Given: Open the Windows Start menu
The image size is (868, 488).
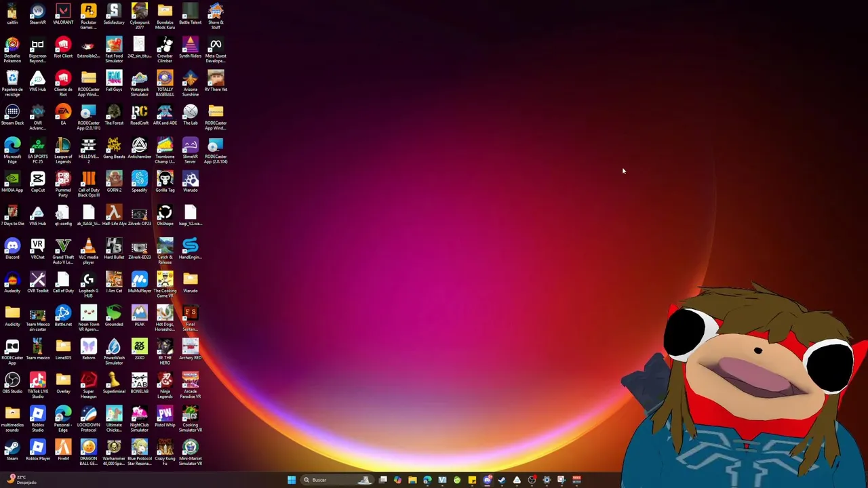Looking at the screenshot, I should tap(292, 480).
